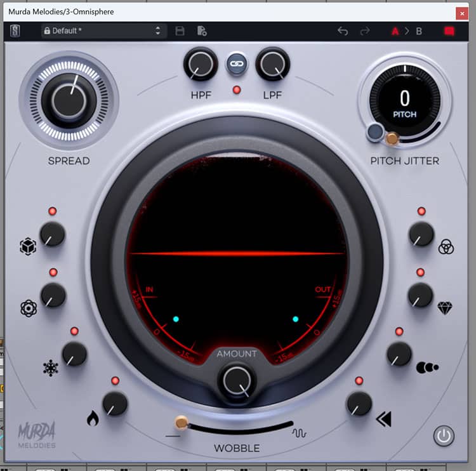Click the right cyan OUT level dot

click(295, 319)
